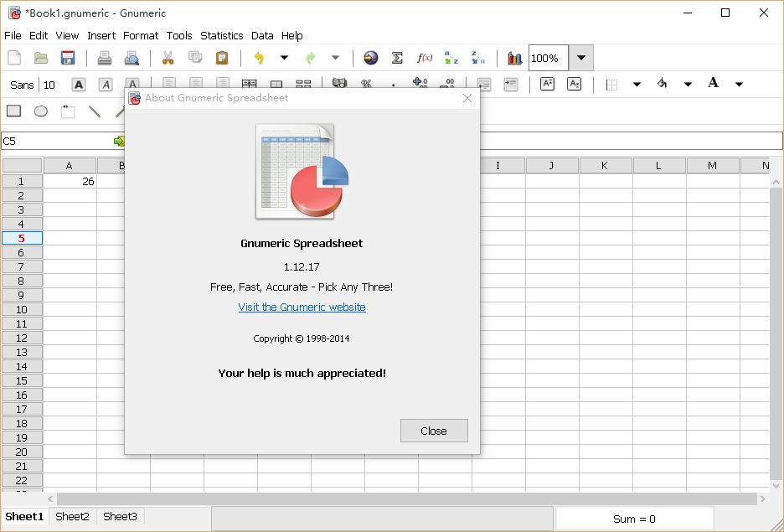The height and width of the screenshot is (532, 784).
Task: Click the Close button in About dialog
Action: pyautogui.click(x=434, y=431)
